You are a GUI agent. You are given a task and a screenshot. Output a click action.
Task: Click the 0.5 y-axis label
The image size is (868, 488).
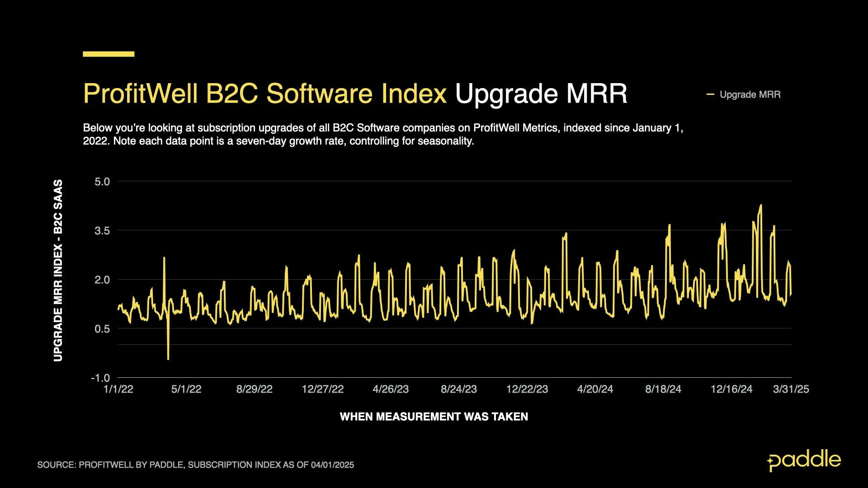pyautogui.click(x=102, y=329)
